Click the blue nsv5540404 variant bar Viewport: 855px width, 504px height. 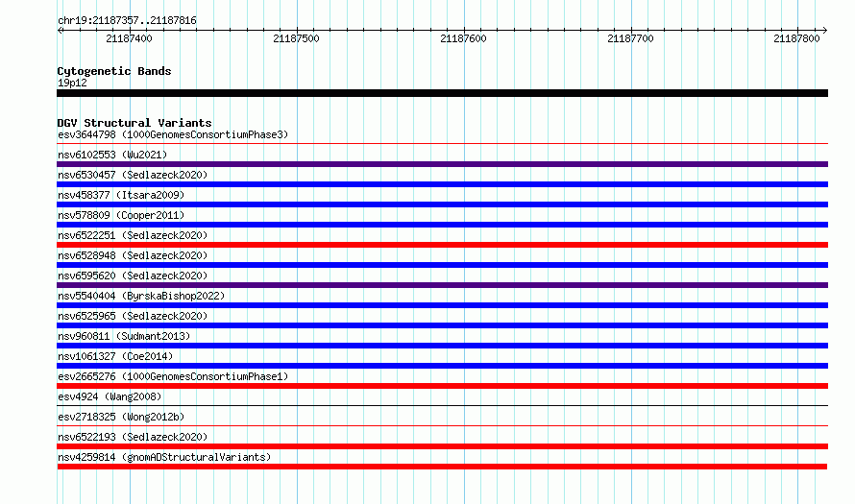coord(442,305)
